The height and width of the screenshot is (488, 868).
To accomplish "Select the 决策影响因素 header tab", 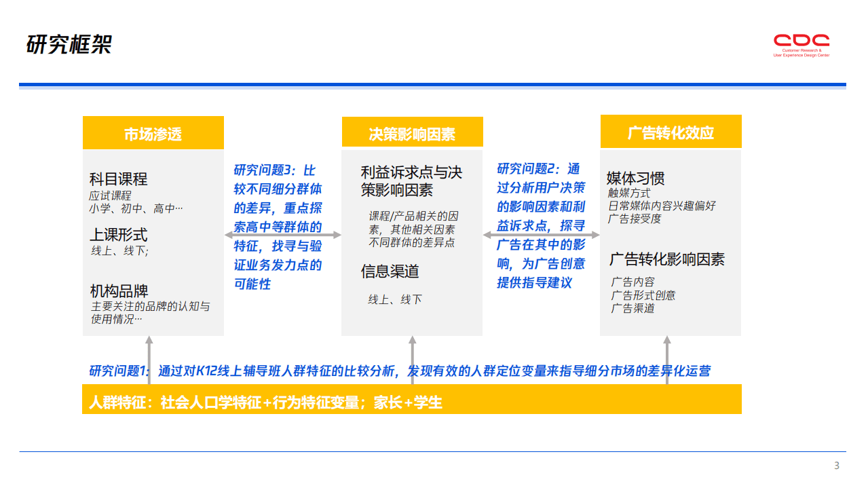I will [x=412, y=132].
